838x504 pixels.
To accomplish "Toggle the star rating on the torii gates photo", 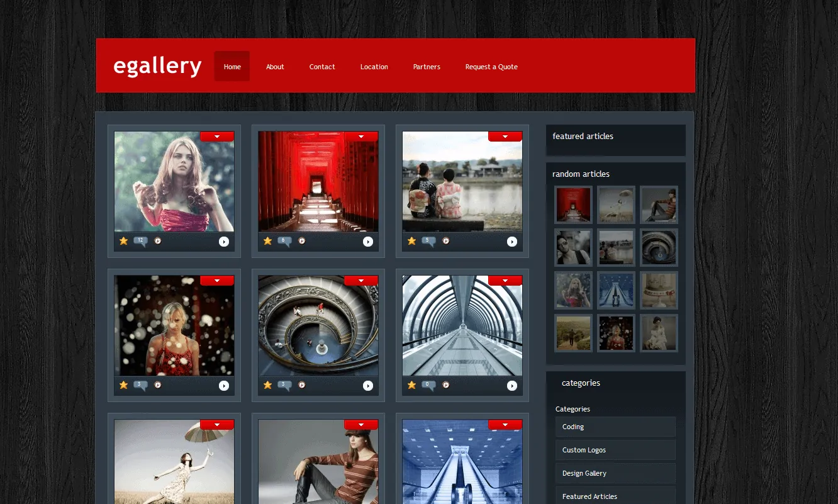I will (x=267, y=241).
